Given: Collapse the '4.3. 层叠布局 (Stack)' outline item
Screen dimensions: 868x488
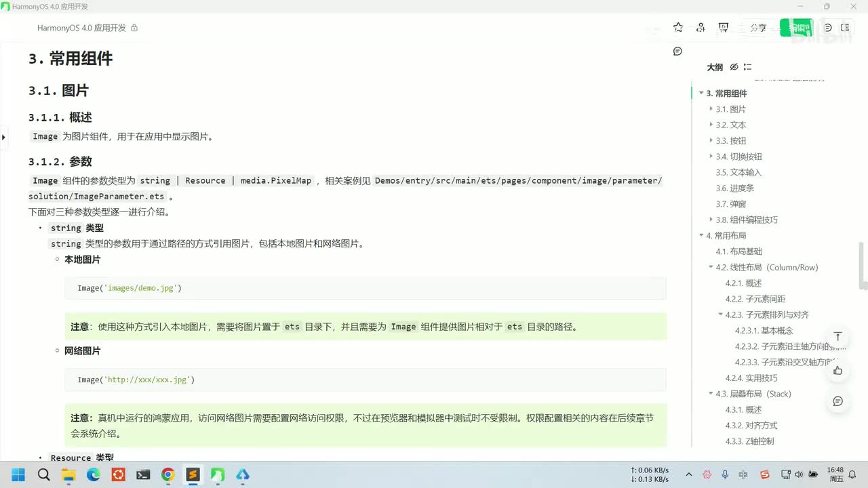Looking at the screenshot, I should click(x=711, y=394).
